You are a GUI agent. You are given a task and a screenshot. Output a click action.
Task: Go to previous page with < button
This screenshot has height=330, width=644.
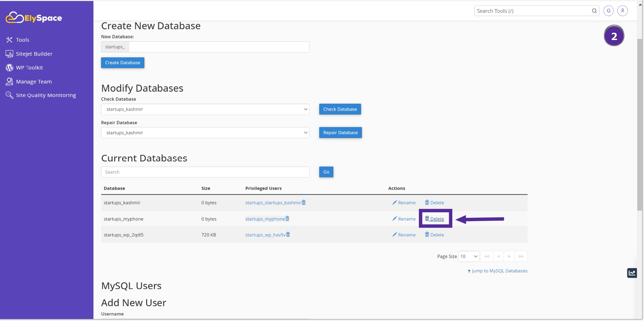(499, 256)
